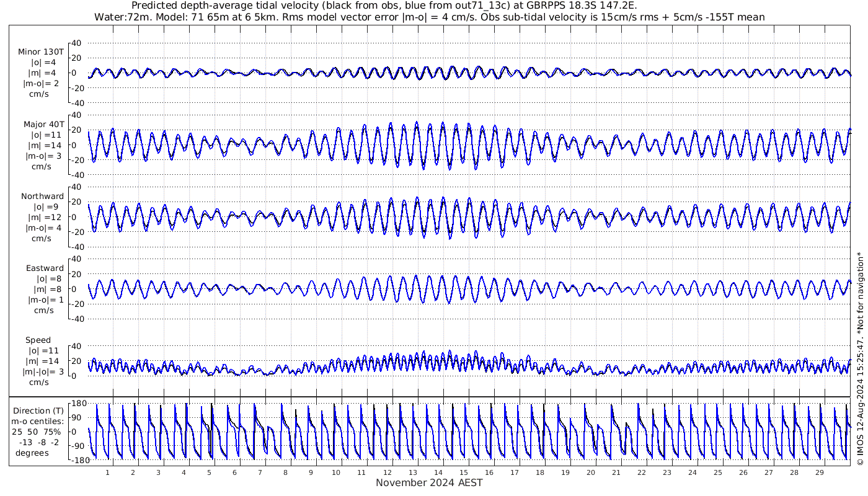Screen dimensions: 868x496
Task: Click the 'Speed' panel label
Action: (x=38, y=340)
